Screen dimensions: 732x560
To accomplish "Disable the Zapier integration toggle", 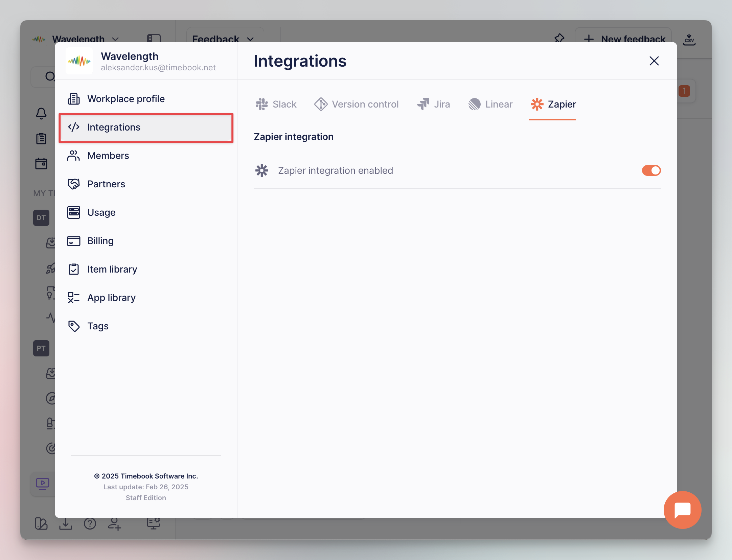I will click(x=651, y=170).
